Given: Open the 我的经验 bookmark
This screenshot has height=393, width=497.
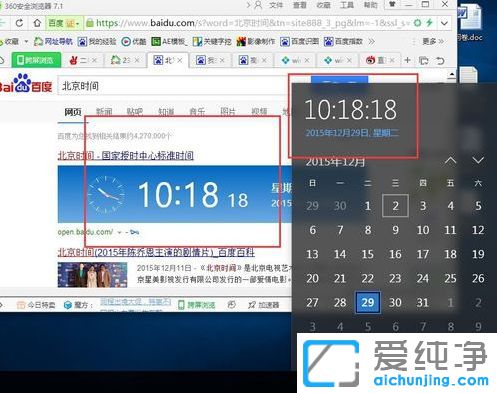Looking at the screenshot, I should pos(97,41).
